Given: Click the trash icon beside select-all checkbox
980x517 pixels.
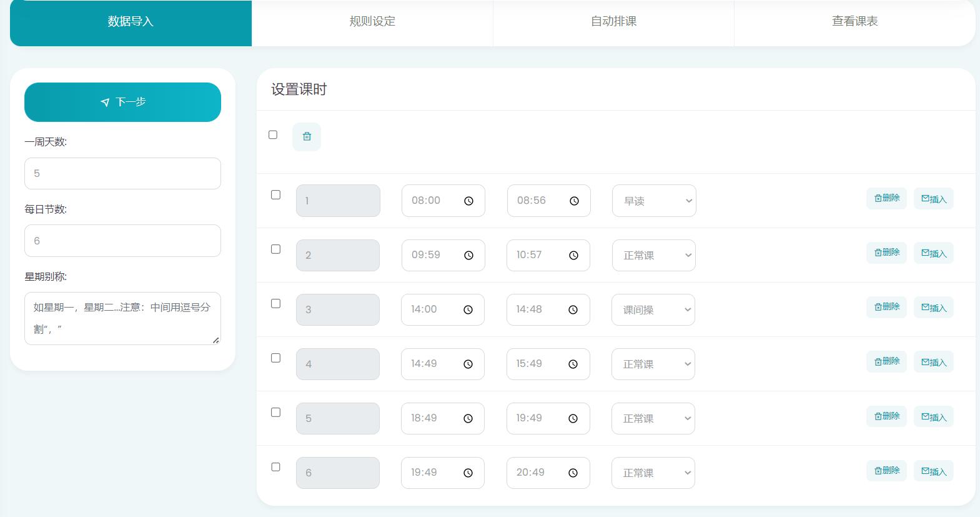Looking at the screenshot, I should 307,136.
